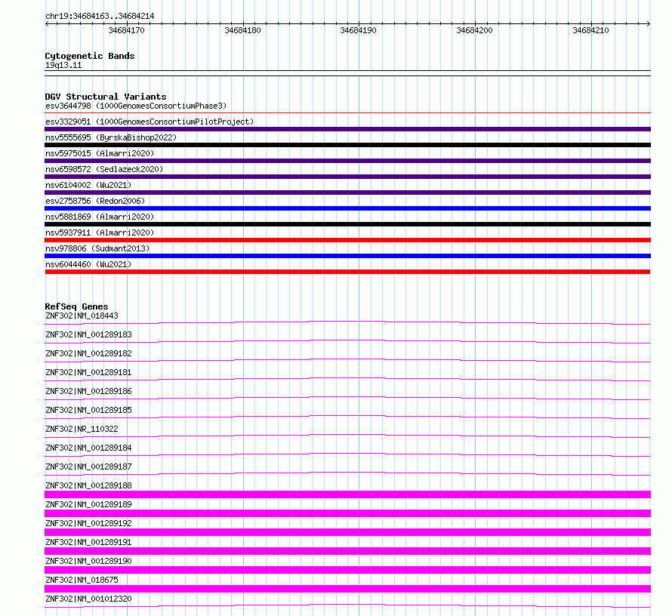Select transcript ZNF302|NM_001289188
Image resolution: width=672 pixels, height=616 pixels.
click(x=88, y=485)
